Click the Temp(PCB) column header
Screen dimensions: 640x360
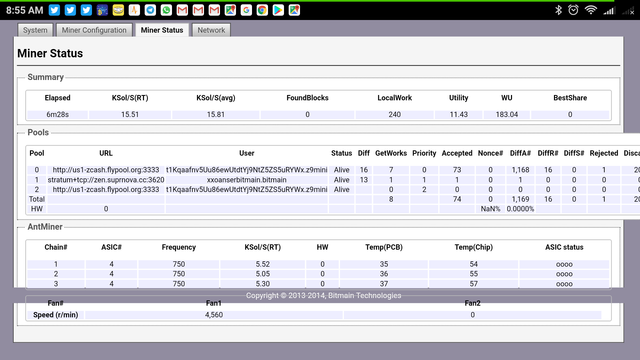click(384, 247)
